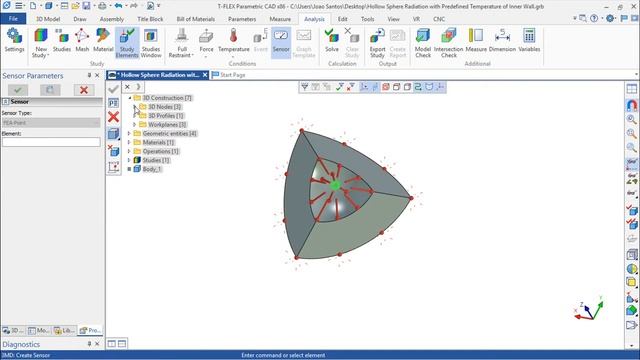Expand the Materials folder
This screenshot has width=640, height=360.
pos(129,142)
